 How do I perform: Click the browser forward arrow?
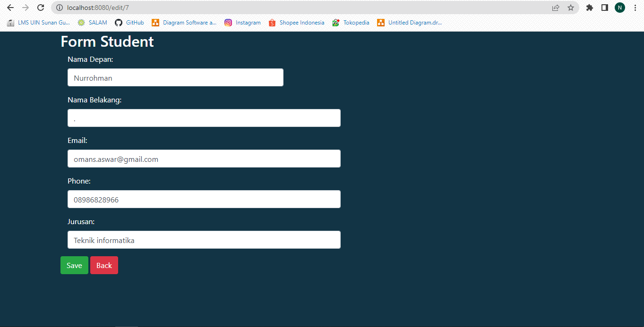(x=26, y=8)
